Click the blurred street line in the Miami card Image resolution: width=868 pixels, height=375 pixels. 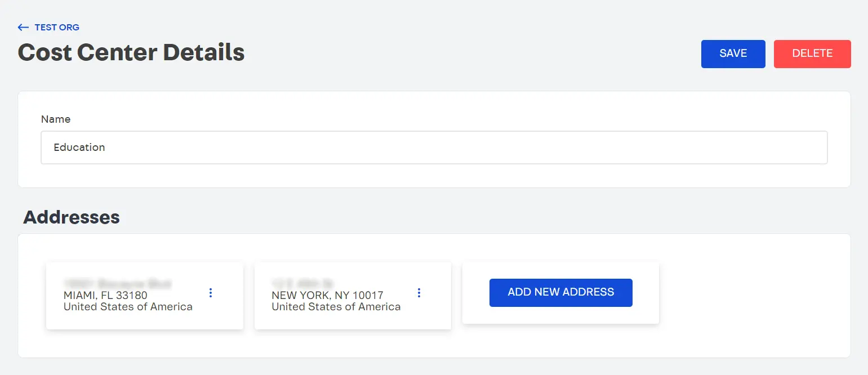tap(117, 283)
